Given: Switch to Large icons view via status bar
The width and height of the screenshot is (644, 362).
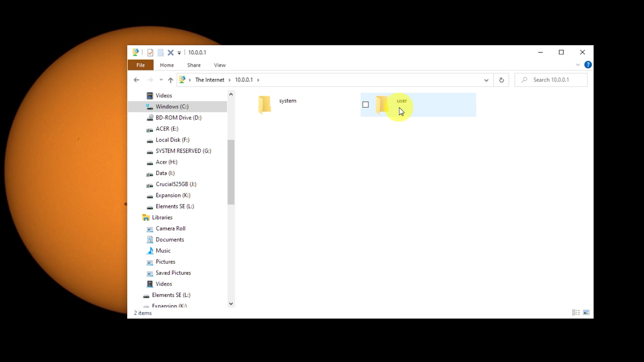Looking at the screenshot, I should coord(586,312).
